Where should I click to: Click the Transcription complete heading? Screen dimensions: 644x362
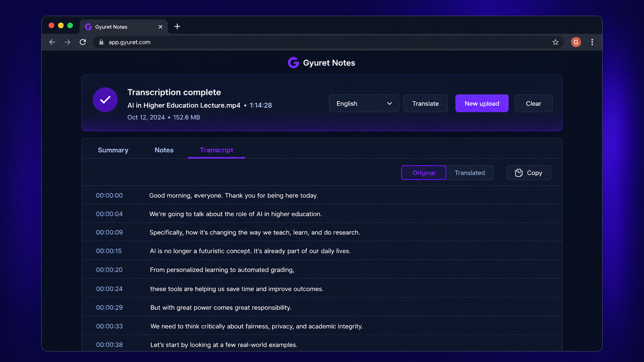click(174, 92)
